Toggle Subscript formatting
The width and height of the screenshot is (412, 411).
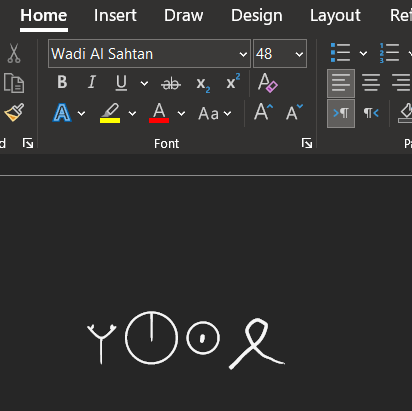[x=203, y=84]
